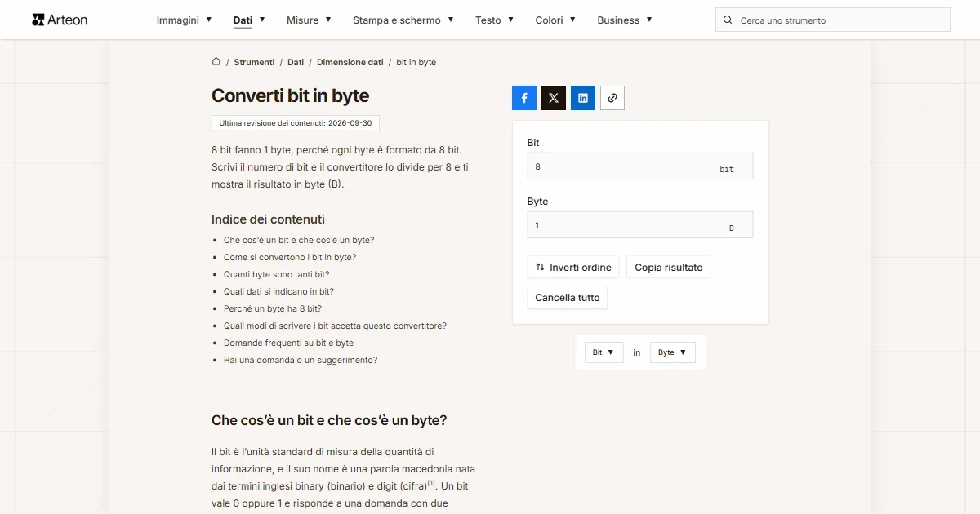980x514 pixels.
Task: Open the Dimensione dati breadcrumb link
Action: click(350, 62)
